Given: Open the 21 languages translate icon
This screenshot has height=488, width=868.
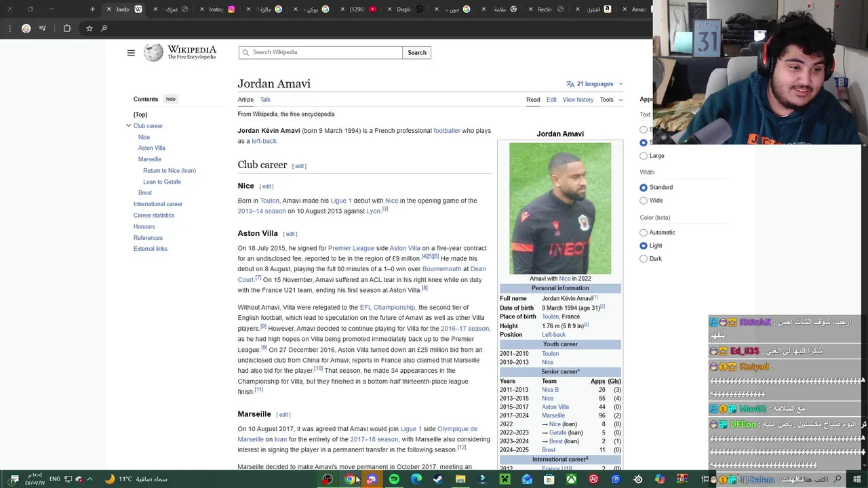Looking at the screenshot, I should click(570, 84).
